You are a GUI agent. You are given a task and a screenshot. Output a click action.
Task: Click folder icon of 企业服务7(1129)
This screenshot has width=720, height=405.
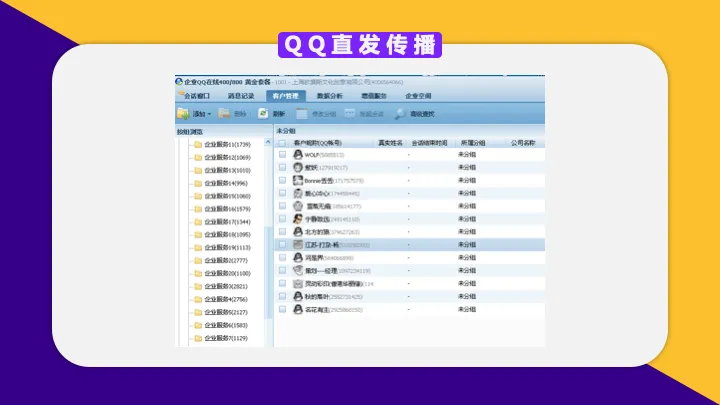pos(198,338)
